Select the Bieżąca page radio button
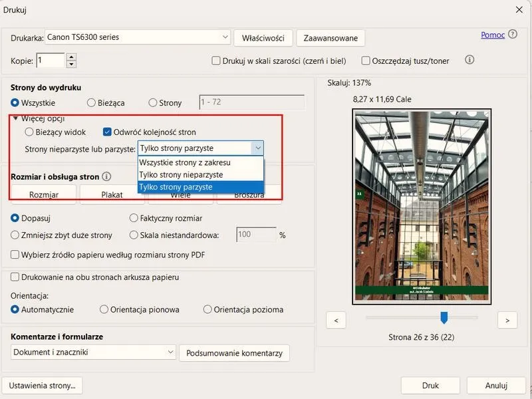The height and width of the screenshot is (399, 532). (x=91, y=102)
